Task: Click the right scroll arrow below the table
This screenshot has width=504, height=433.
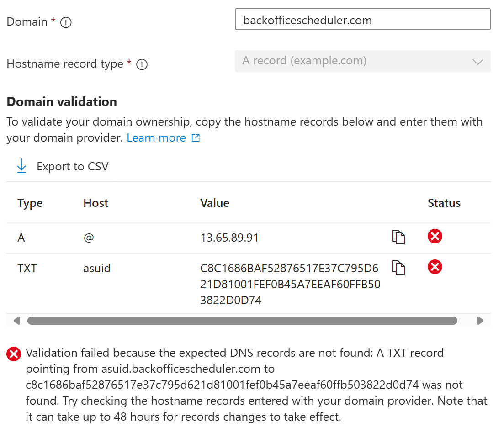Action: point(480,321)
